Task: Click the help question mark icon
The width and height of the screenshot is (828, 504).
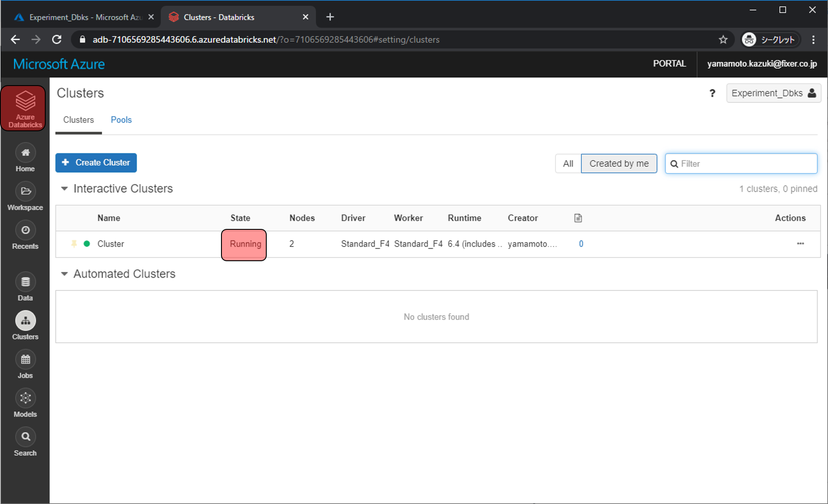Action: (x=712, y=93)
